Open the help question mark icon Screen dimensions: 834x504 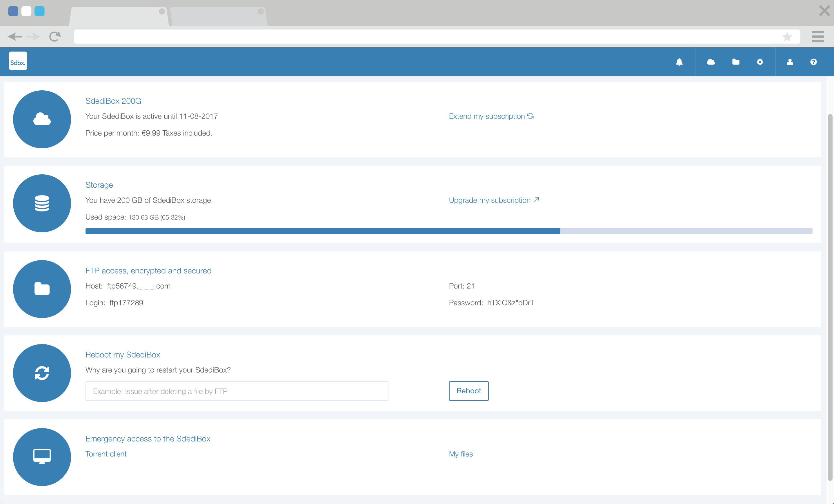click(813, 62)
